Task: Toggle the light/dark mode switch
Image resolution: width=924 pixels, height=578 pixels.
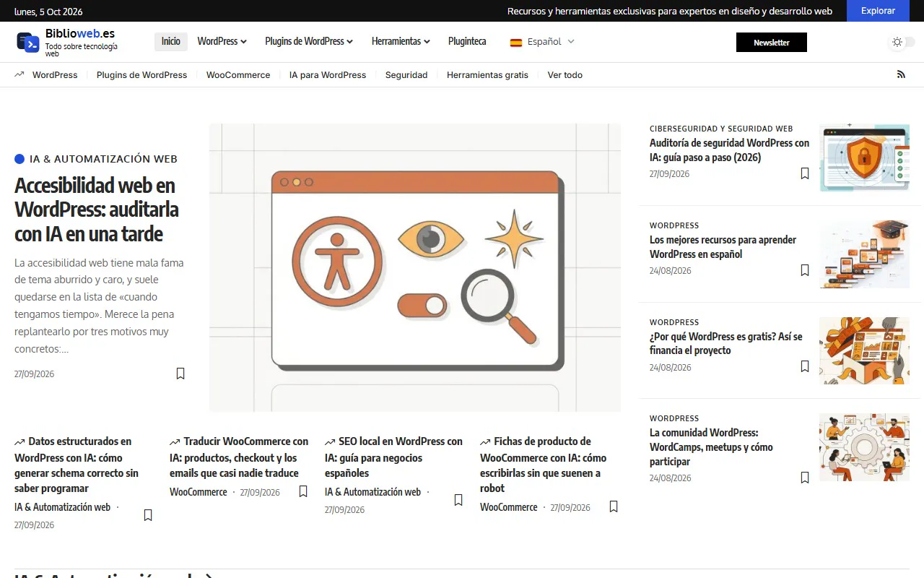Action: (x=902, y=42)
